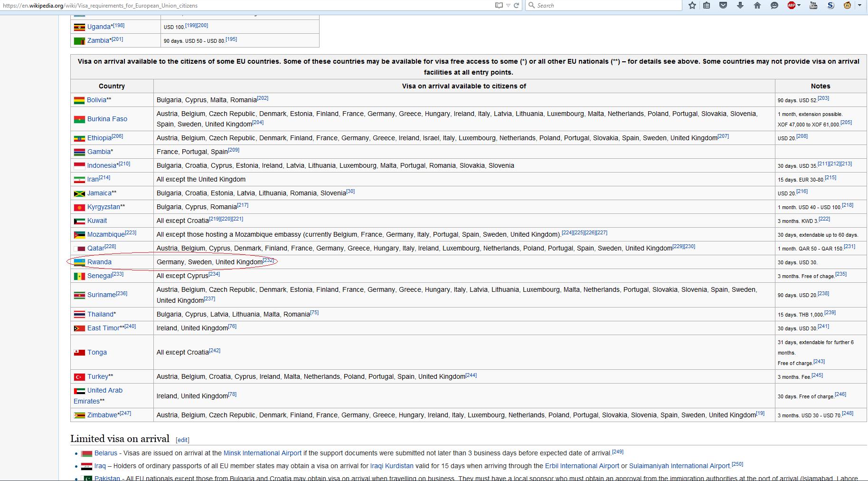Screen dimensions: 868x481
Task: Click the Wikipedia URL in the address bar
Action: (x=100, y=6)
